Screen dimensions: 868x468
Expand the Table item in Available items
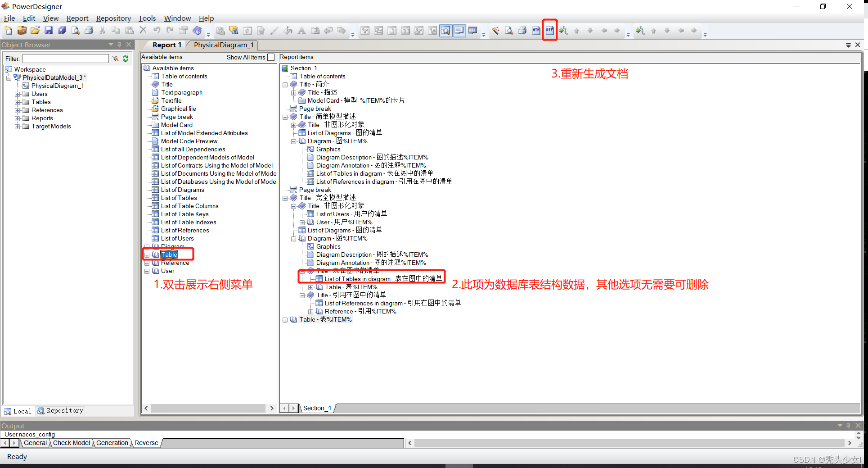(147, 255)
